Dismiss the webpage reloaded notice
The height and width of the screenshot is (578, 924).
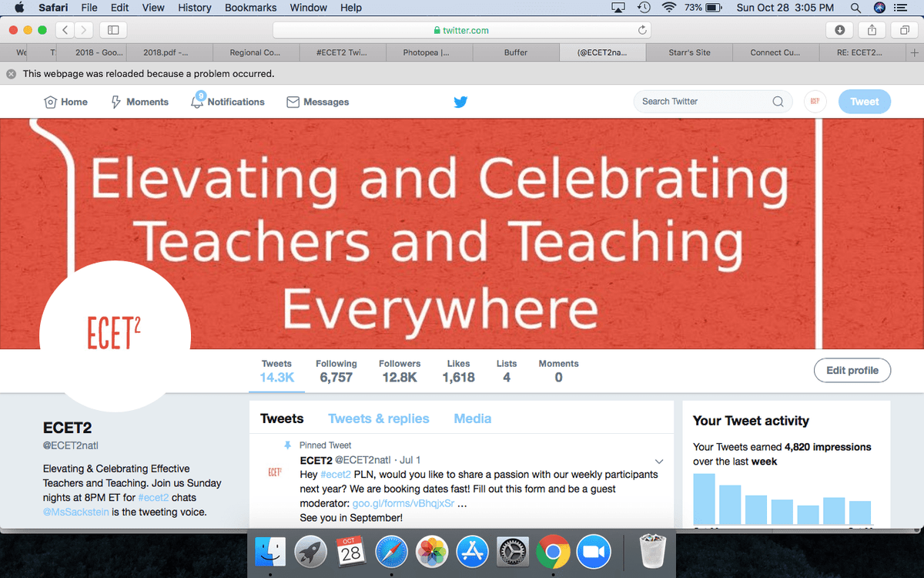point(11,74)
